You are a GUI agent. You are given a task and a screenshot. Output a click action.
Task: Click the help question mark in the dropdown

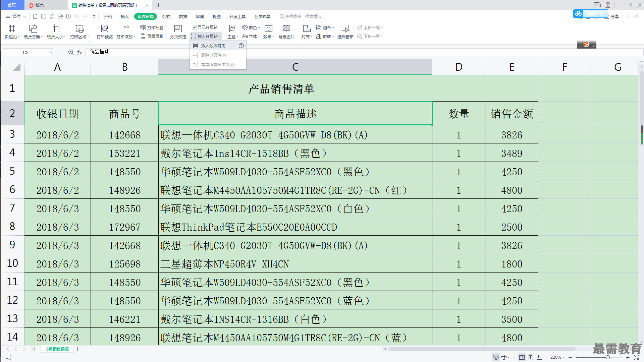click(x=241, y=46)
